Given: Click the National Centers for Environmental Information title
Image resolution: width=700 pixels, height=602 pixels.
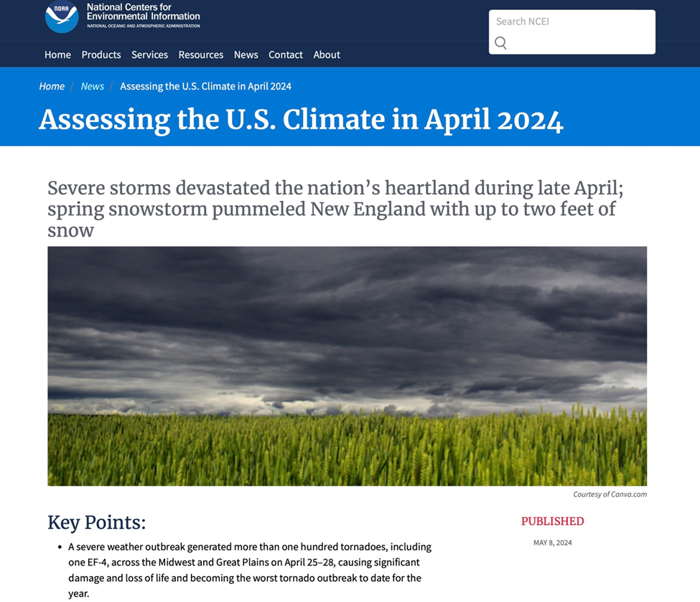Looking at the screenshot, I should [143, 12].
